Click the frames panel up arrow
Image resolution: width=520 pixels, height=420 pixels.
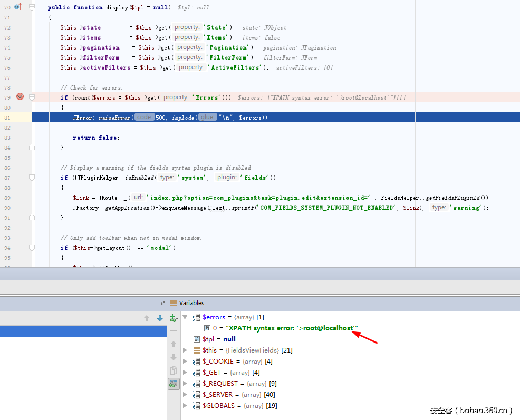point(147,318)
